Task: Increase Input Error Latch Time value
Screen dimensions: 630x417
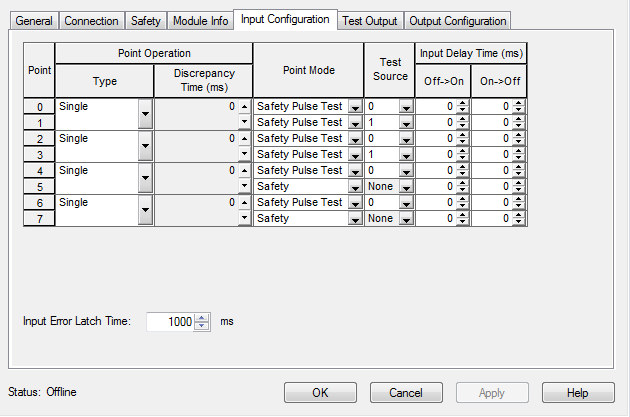Action: click(x=203, y=317)
